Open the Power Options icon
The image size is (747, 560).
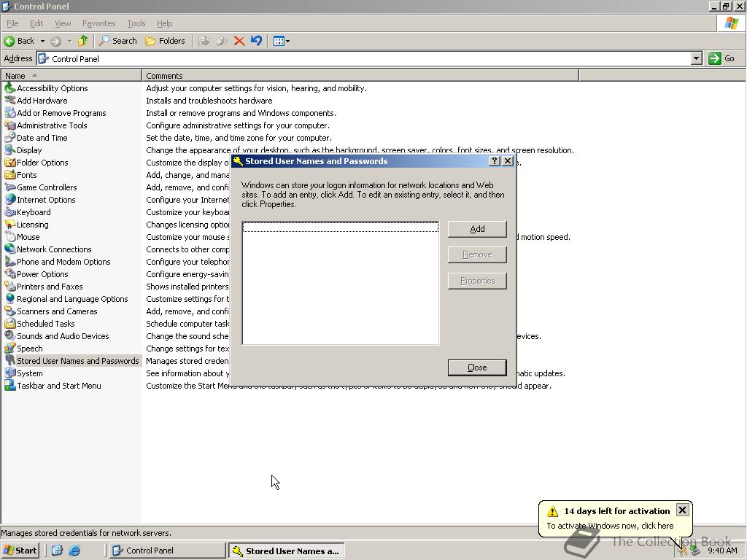[x=10, y=274]
